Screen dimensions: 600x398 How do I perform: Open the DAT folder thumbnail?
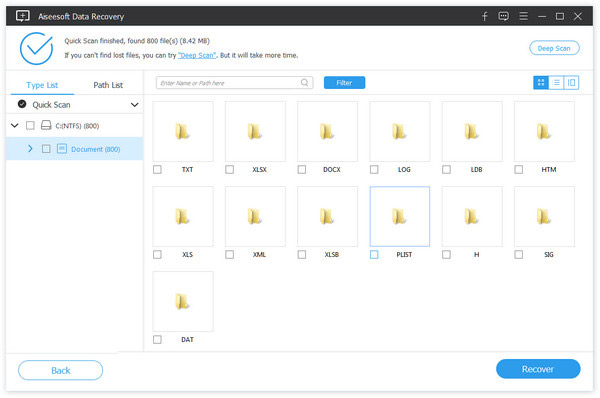(183, 302)
